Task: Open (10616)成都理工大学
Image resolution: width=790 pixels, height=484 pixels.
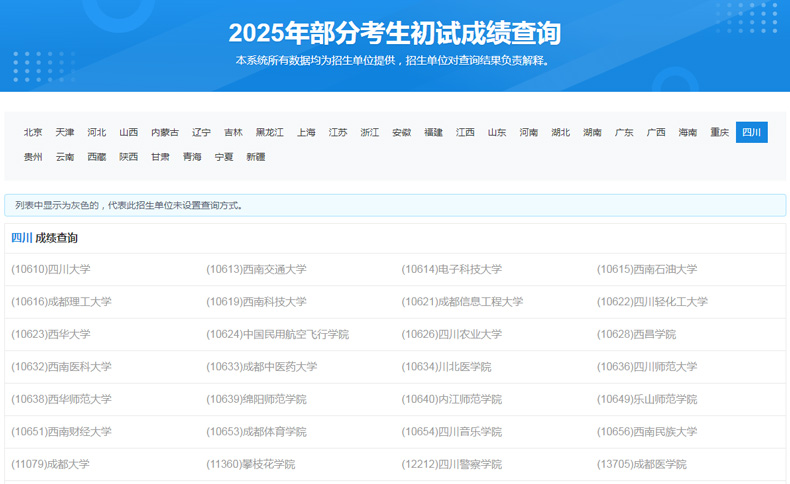Action: coord(61,302)
